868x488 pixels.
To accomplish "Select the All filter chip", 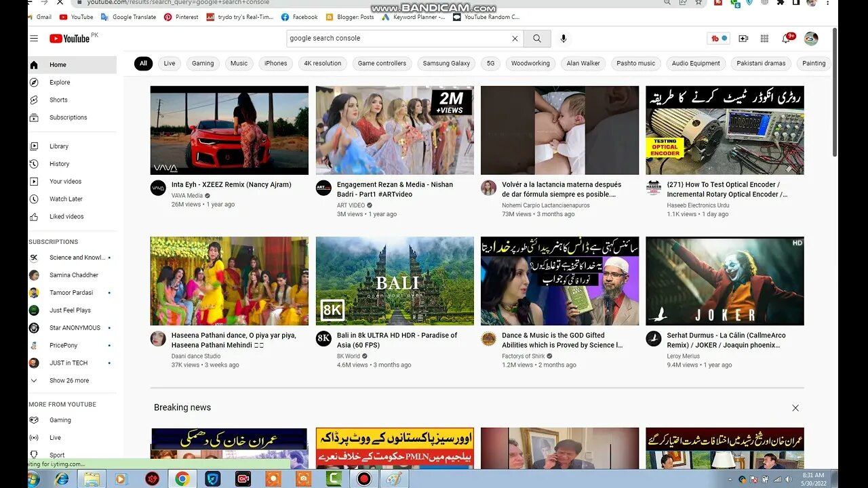I will [x=143, y=64].
